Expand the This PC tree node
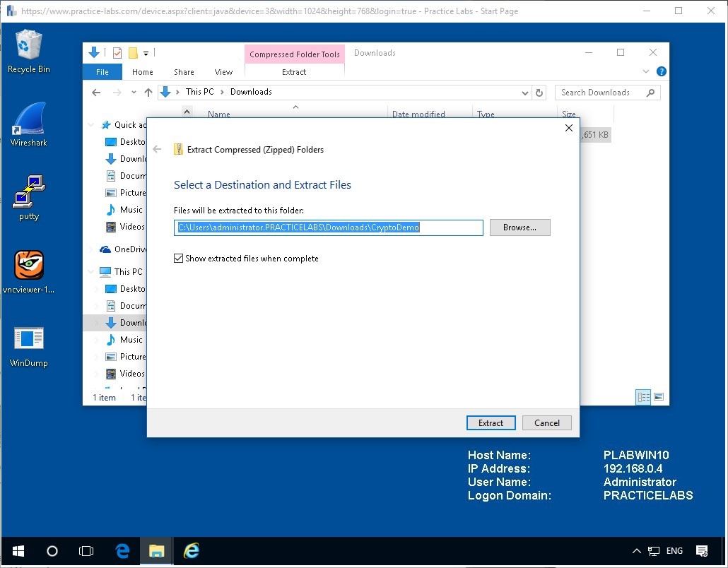 click(91, 271)
